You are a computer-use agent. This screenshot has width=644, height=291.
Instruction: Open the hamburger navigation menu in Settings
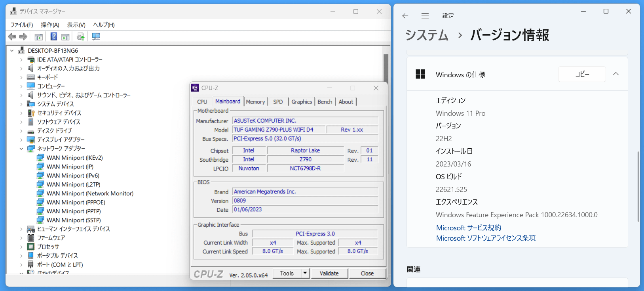click(425, 16)
